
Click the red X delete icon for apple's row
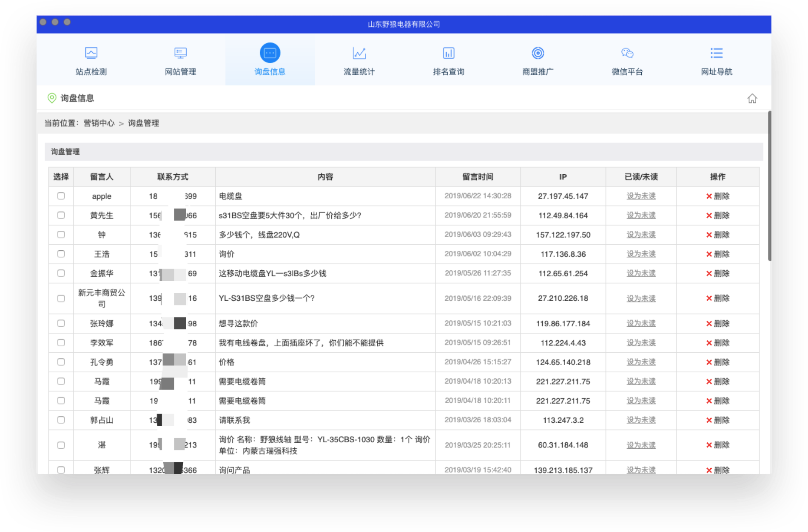pos(708,196)
